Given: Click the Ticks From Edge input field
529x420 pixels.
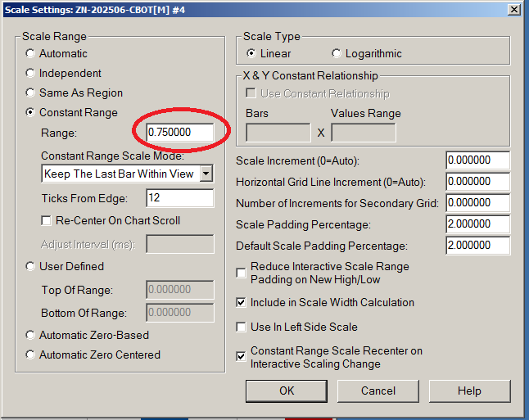Looking at the screenshot, I should tap(180, 197).
